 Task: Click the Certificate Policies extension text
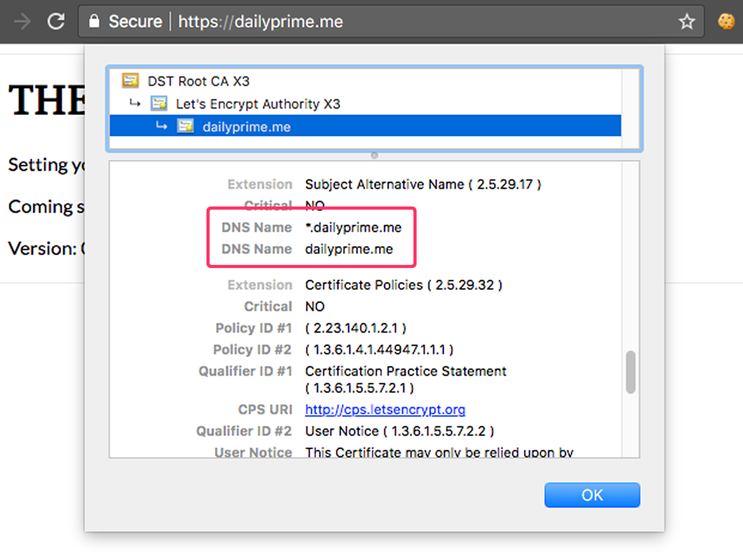tap(403, 285)
